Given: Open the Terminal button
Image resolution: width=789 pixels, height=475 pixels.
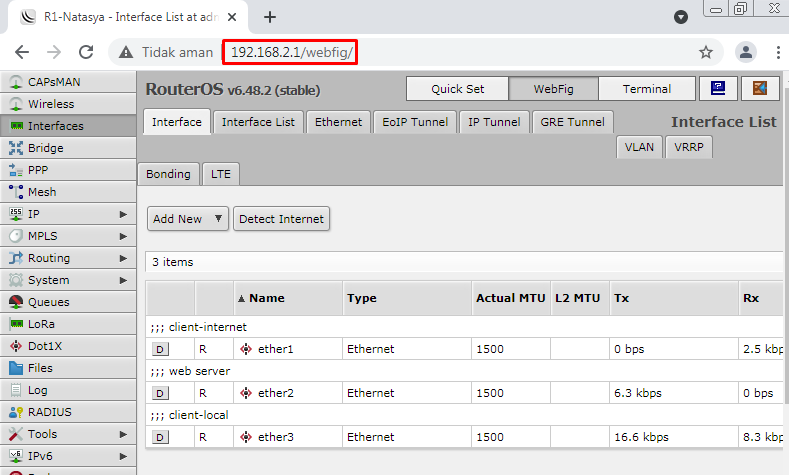Looking at the screenshot, I should 647,89.
